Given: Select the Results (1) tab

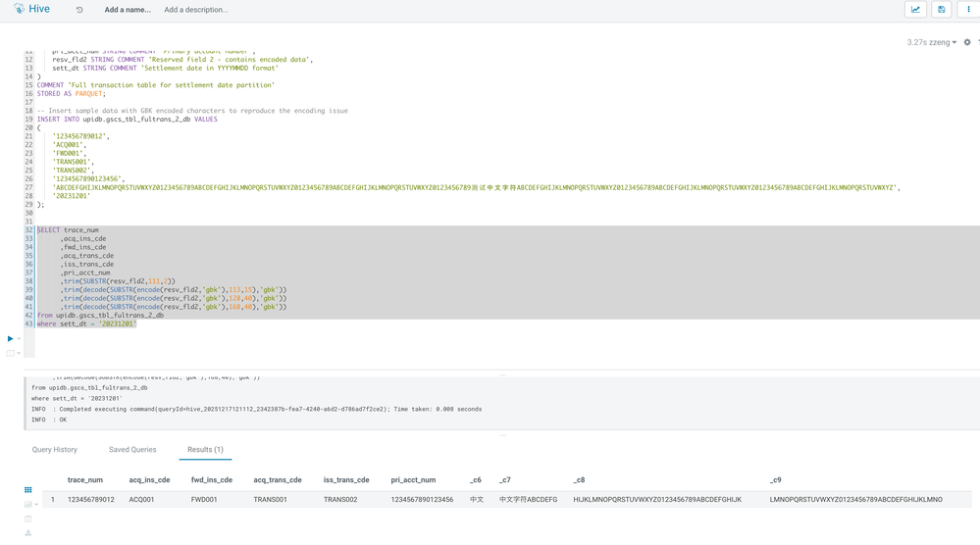Looking at the screenshot, I should [x=205, y=450].
